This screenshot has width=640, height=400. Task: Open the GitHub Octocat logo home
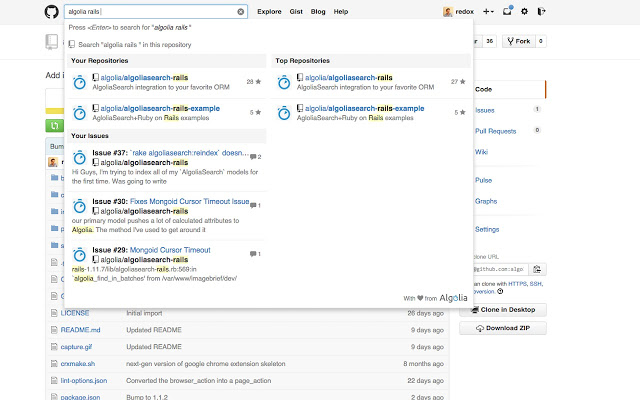point(51,11)
